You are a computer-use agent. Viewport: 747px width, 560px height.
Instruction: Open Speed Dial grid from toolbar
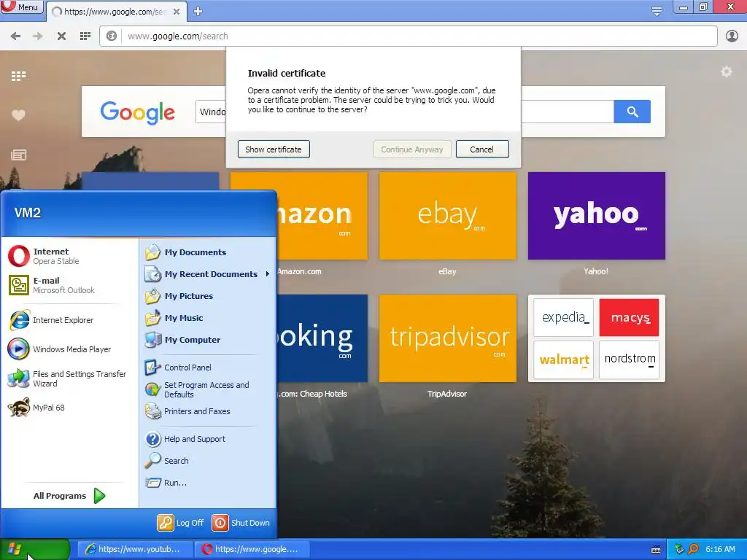85,36
